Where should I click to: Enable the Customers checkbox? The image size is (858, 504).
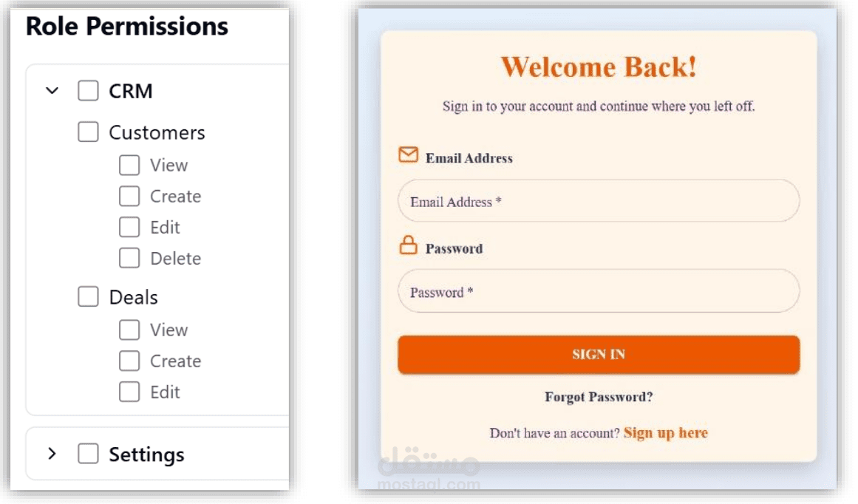click(x=89, y=132)
